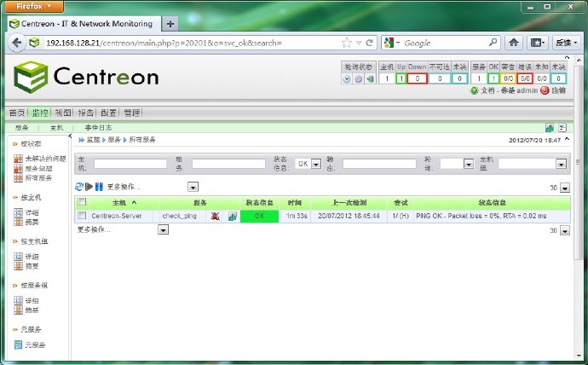
Task: Reload the page with the address bar reload icon
Action: point(369,43)
